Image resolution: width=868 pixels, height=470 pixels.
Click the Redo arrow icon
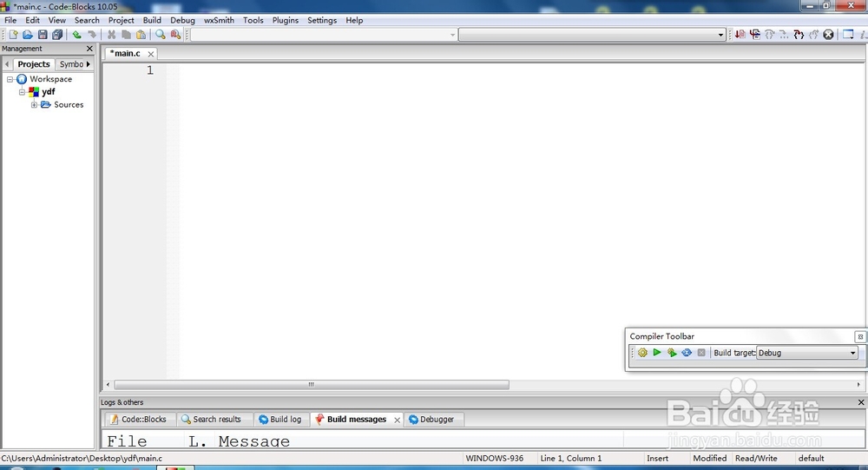click(92, 35)
